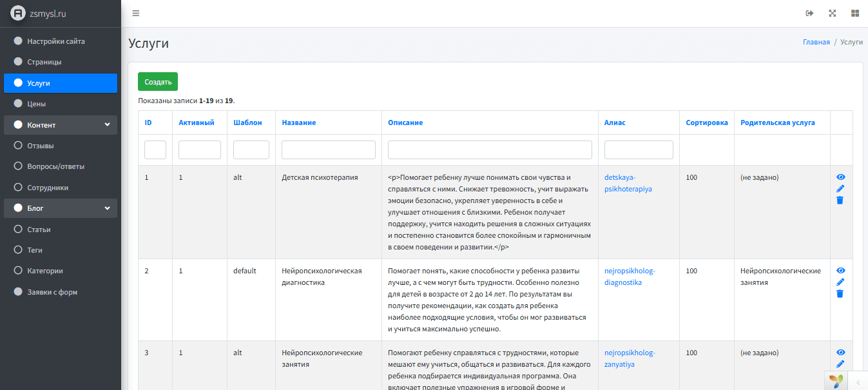
Task: Open Цены in the sidebar
Action: (x=36, y=104)
